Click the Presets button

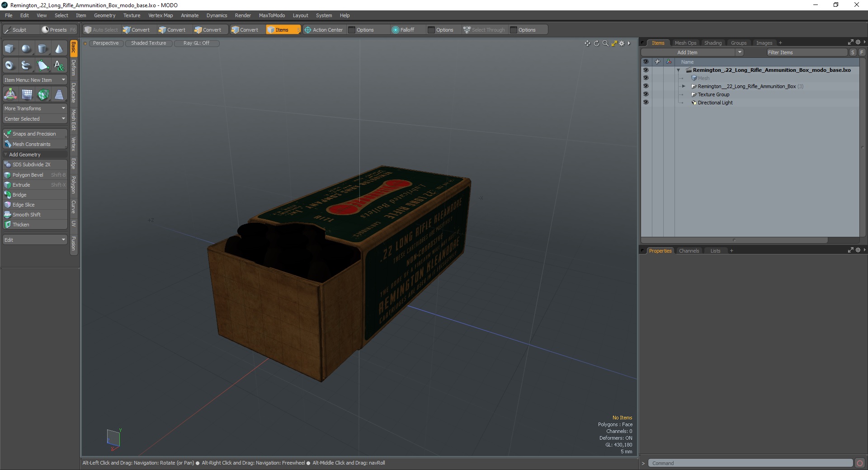tap(58, 30)
